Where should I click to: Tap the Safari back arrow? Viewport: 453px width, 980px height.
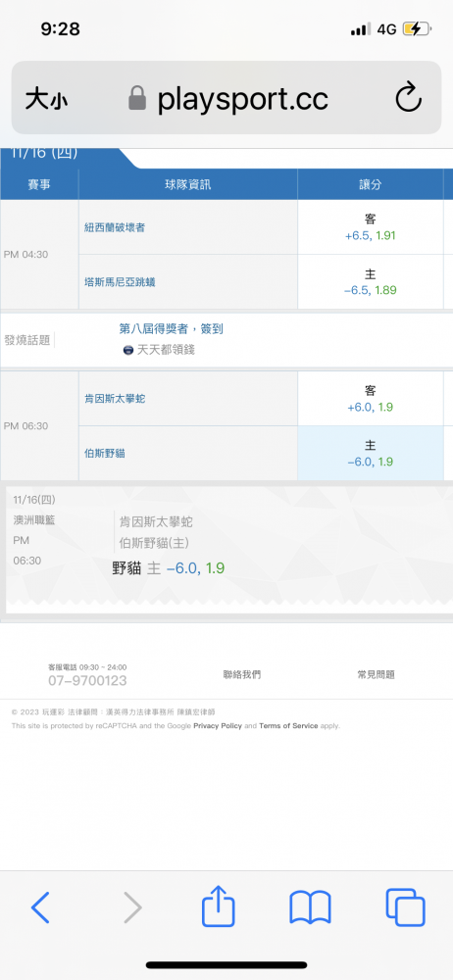point(40,907)
